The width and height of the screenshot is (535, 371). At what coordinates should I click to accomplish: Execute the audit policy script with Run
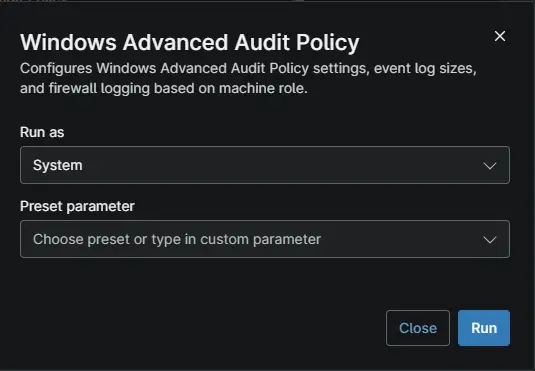point(484,328)
